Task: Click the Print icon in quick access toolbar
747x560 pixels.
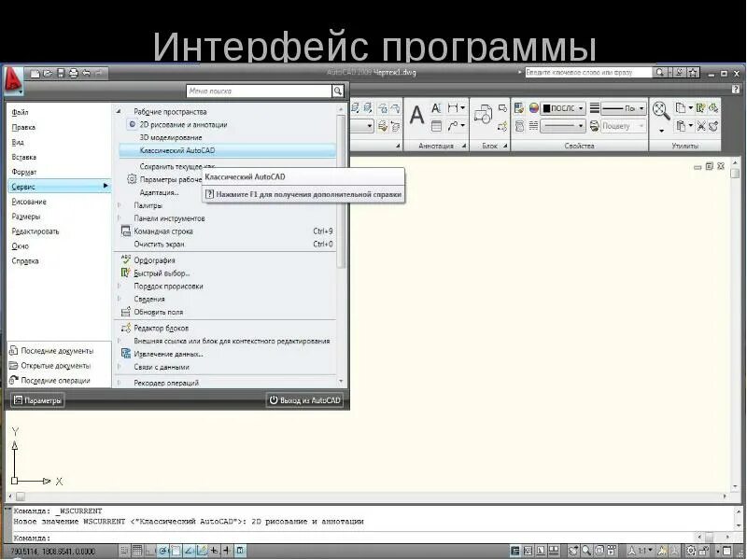Action: pos(74,74)
